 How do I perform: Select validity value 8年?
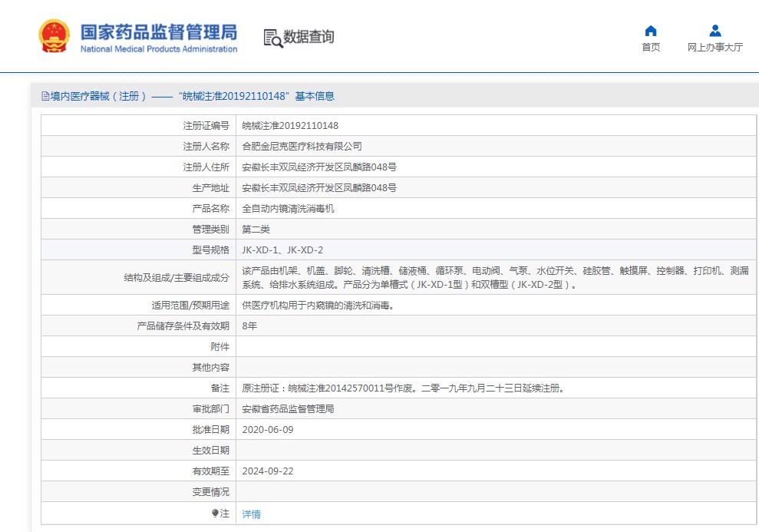click(249, 326)
